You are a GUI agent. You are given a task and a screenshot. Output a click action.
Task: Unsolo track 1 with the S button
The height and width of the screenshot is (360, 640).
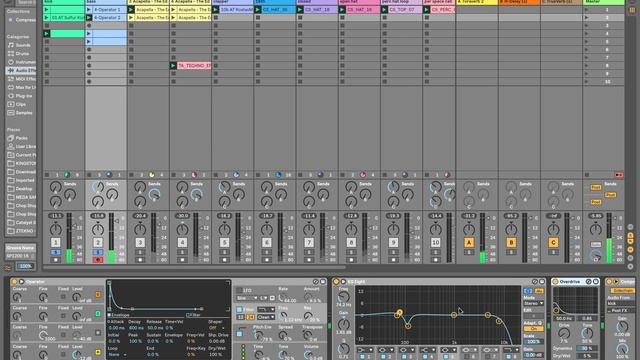56,252
